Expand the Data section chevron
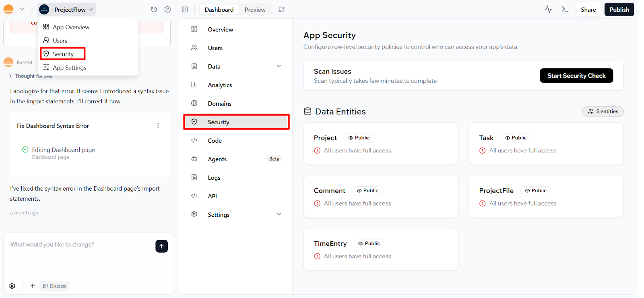The height and width of the screenshot is (298, 644). pos(279,66)
